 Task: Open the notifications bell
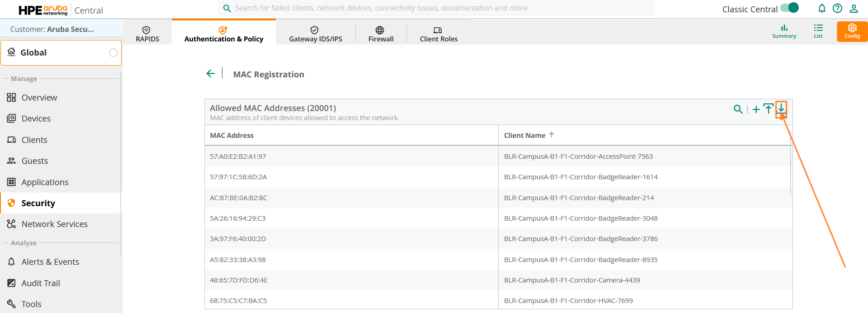point(822,8)
